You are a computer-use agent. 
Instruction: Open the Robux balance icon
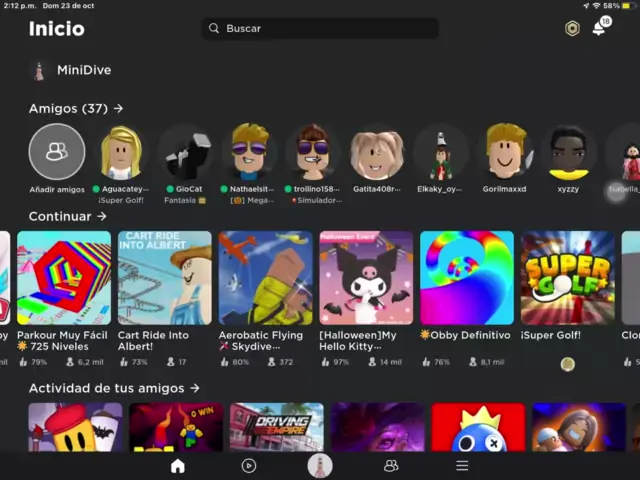click(x=572, y=28)
